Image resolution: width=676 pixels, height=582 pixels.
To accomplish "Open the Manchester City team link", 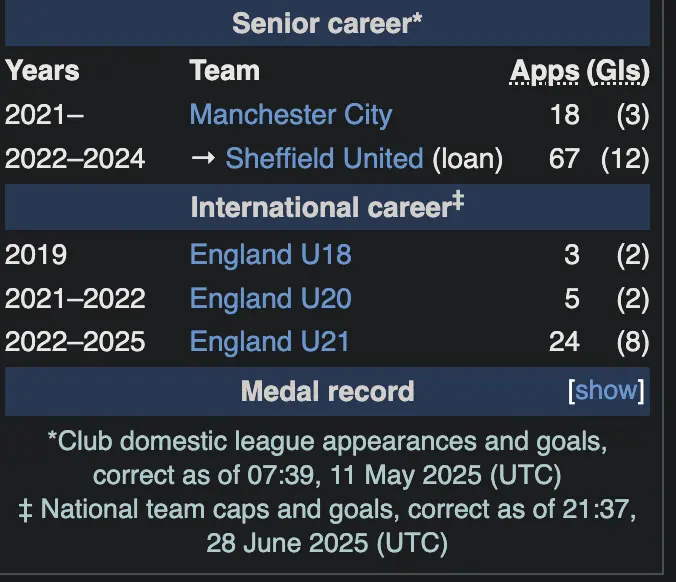I will coord(290,115).
